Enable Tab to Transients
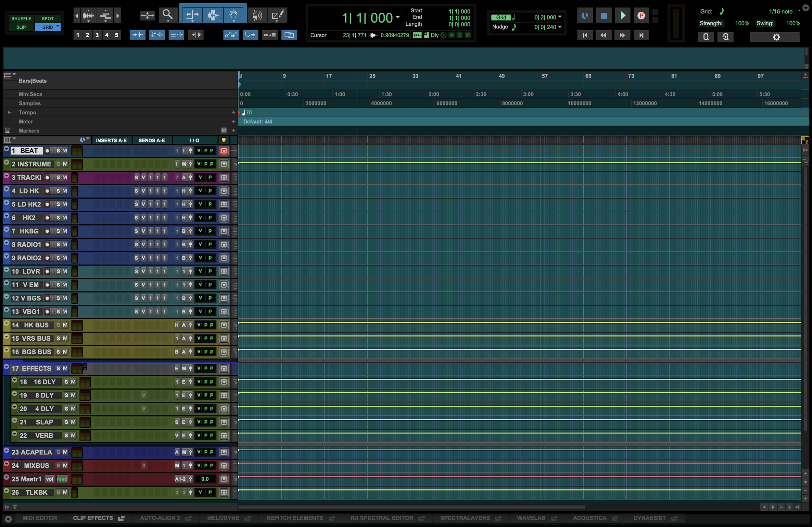 [137, 34]
